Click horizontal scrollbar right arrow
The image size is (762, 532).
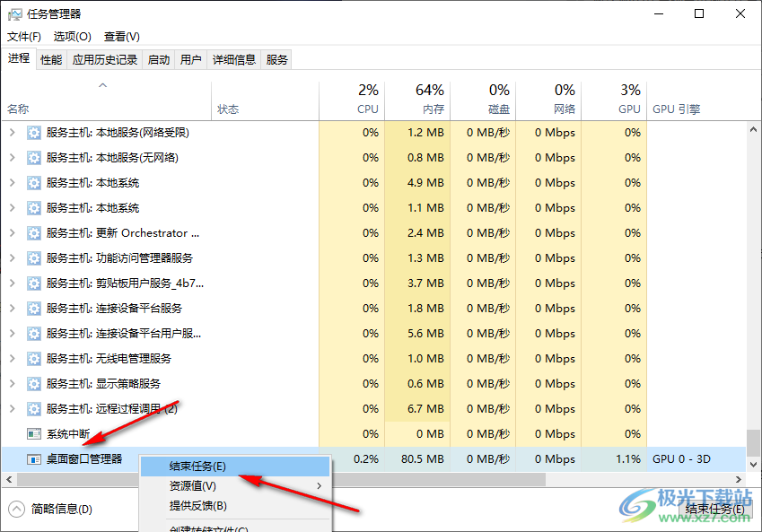click(x=739, y=480)
